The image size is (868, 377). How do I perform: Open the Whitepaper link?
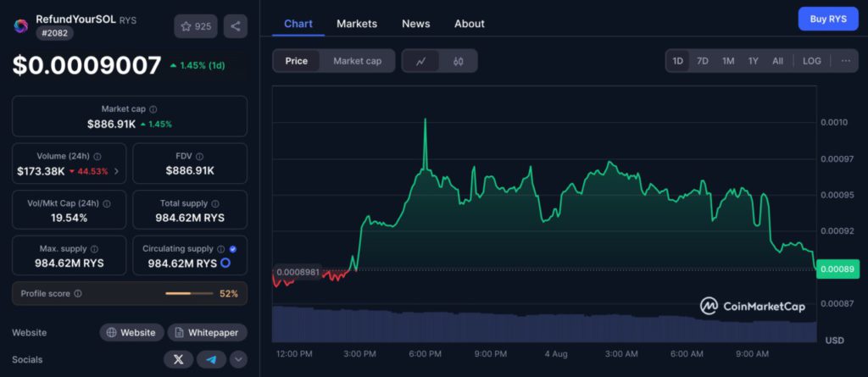pos(207,333)
